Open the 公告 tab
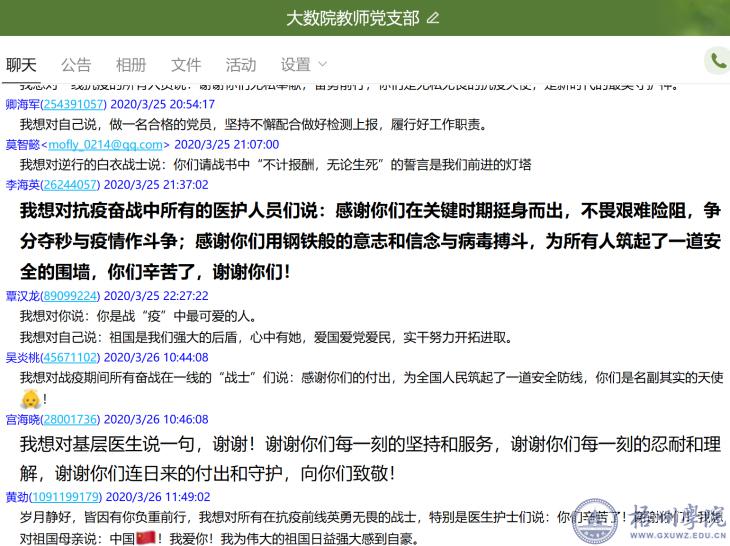 (76, 65)
